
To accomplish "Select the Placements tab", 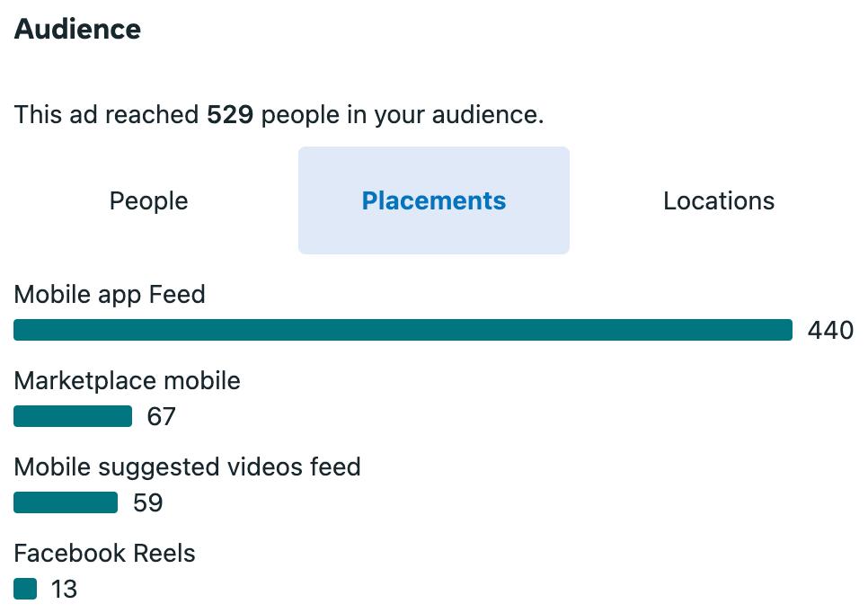I will pos(433,200).
